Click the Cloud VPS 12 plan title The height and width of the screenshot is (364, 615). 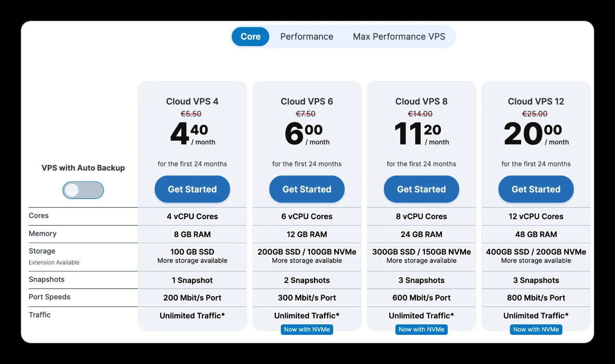pyautogui.click(x=536, y=102)
